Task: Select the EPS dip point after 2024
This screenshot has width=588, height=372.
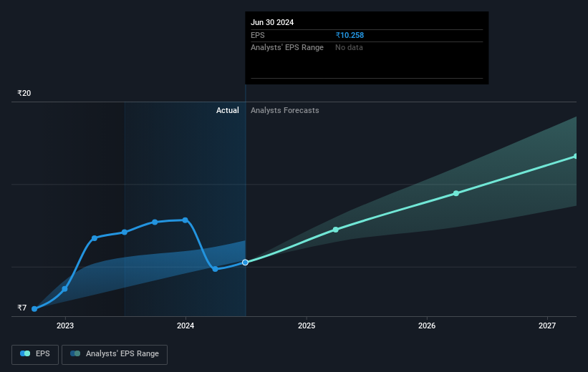Action: tap(216, 269)
